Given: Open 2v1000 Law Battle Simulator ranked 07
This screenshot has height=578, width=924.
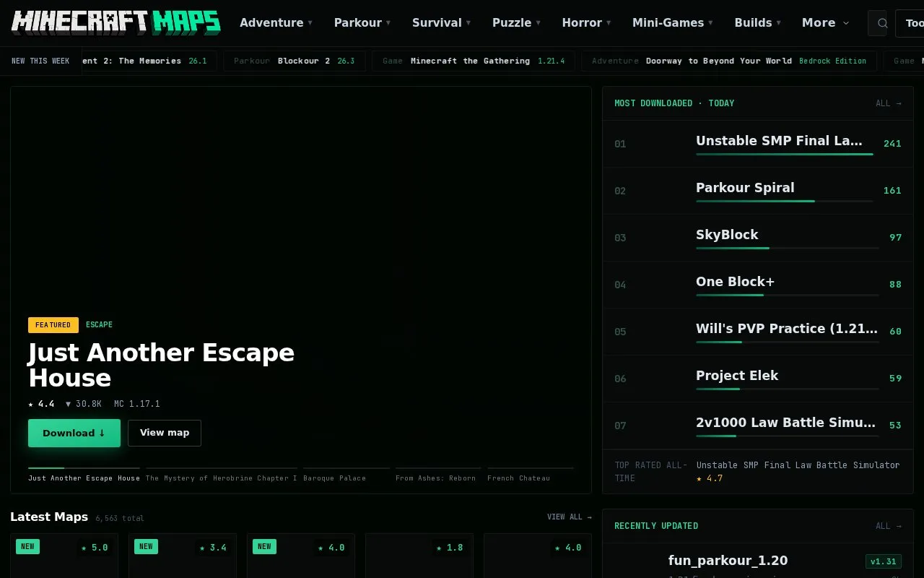Looking at the screenshot, I should coord(759,426).
